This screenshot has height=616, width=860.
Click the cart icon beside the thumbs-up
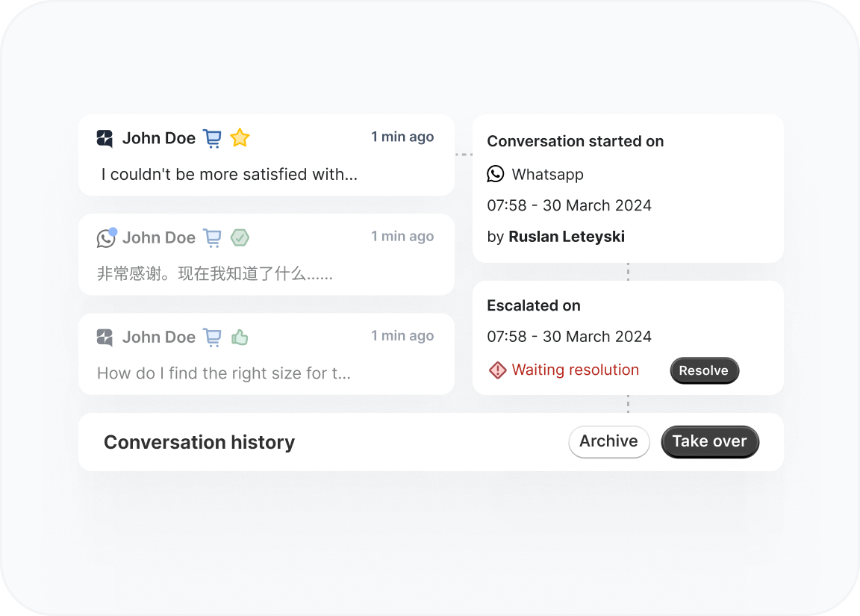click(213, 337)
